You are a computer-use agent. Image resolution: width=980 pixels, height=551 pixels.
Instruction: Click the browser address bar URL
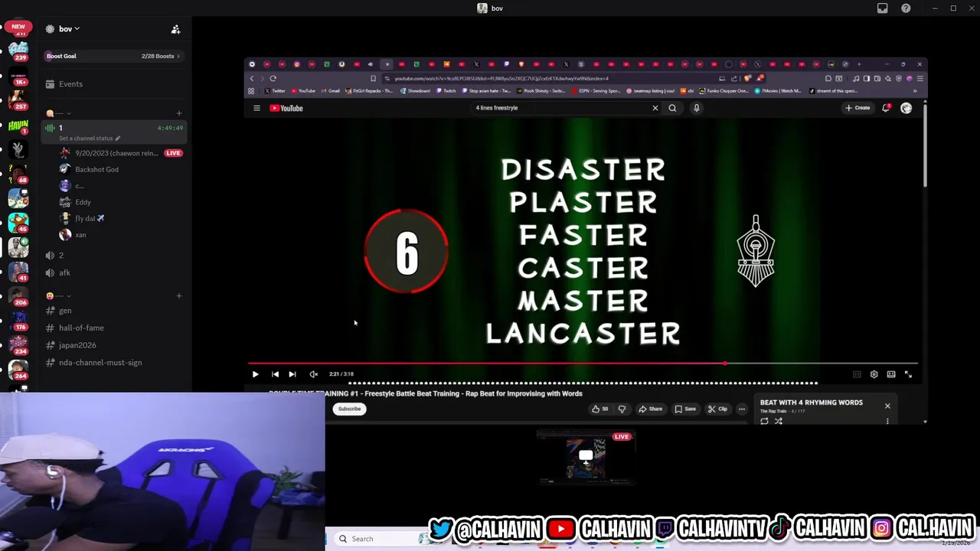point(501,78)
